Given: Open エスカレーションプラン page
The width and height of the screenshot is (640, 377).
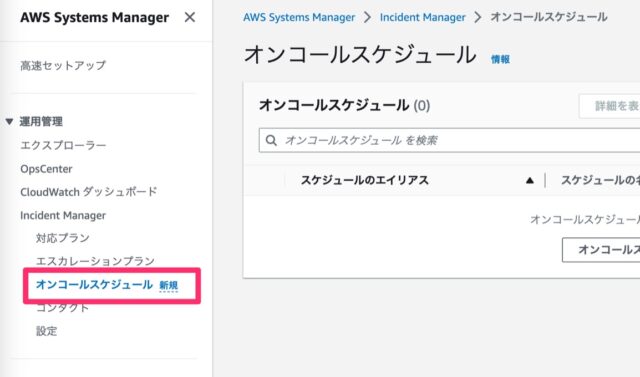Looking at the screenshot, I should click(x=95, y=261).
